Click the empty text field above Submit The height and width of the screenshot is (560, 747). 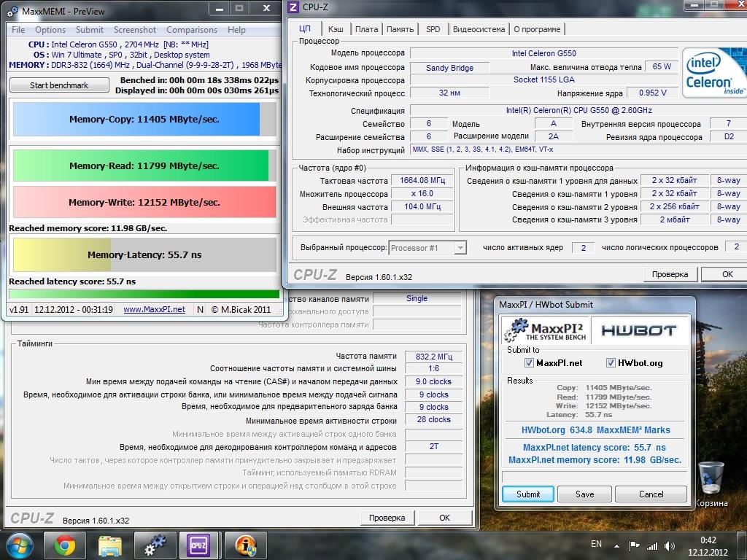pos(595,478)
